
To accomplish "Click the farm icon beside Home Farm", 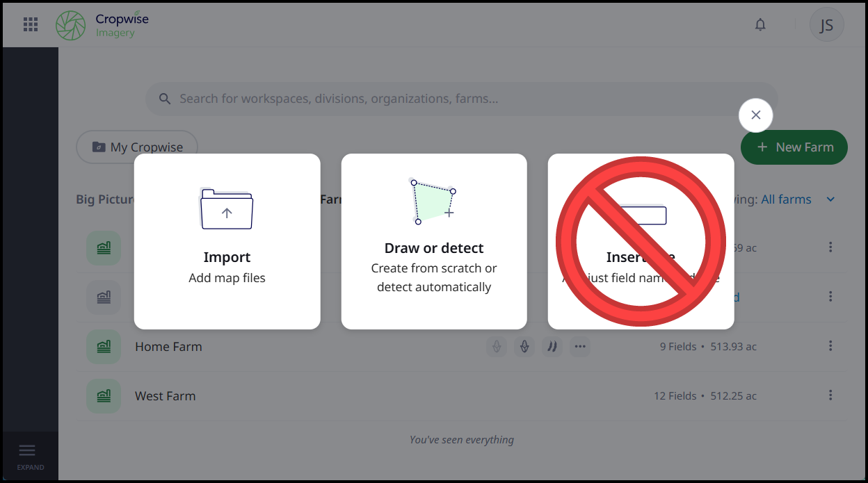I will pos(103,345).
